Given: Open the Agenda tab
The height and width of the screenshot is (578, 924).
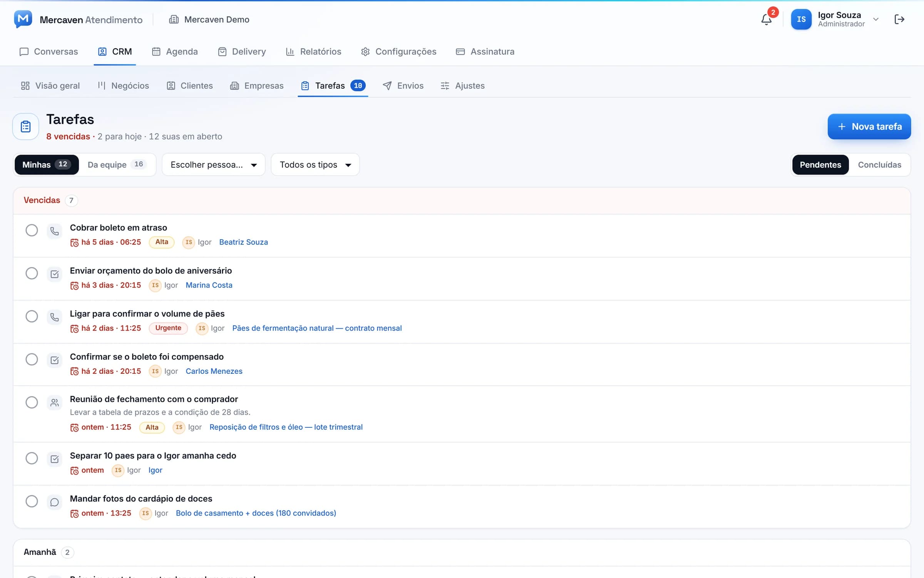Looking at the screenshot, I should (x=175, y=52).
